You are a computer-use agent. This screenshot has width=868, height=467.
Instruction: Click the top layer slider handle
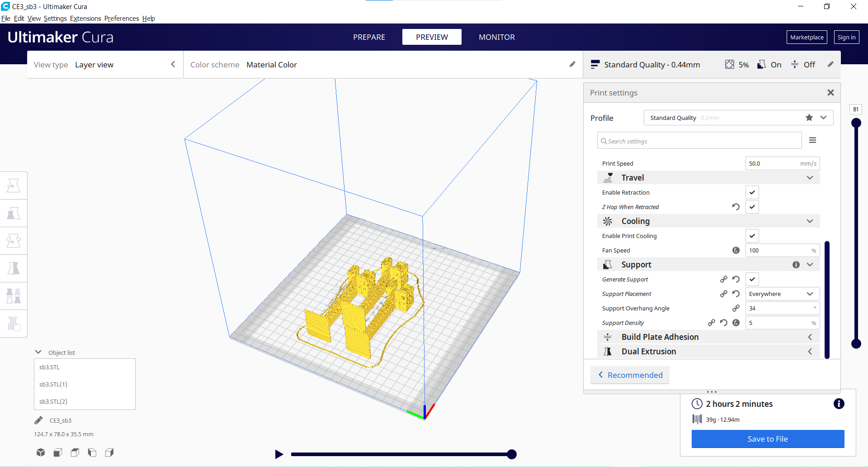coord(856,123)
